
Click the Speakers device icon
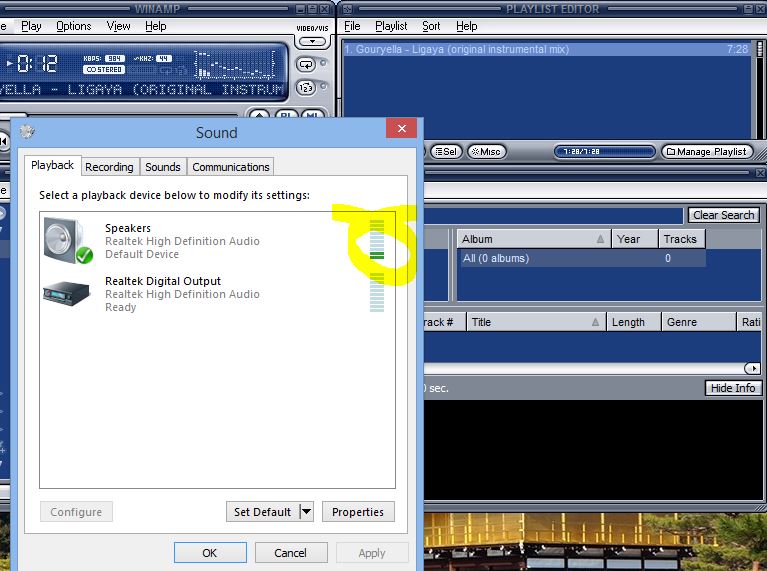pos(68,241)
